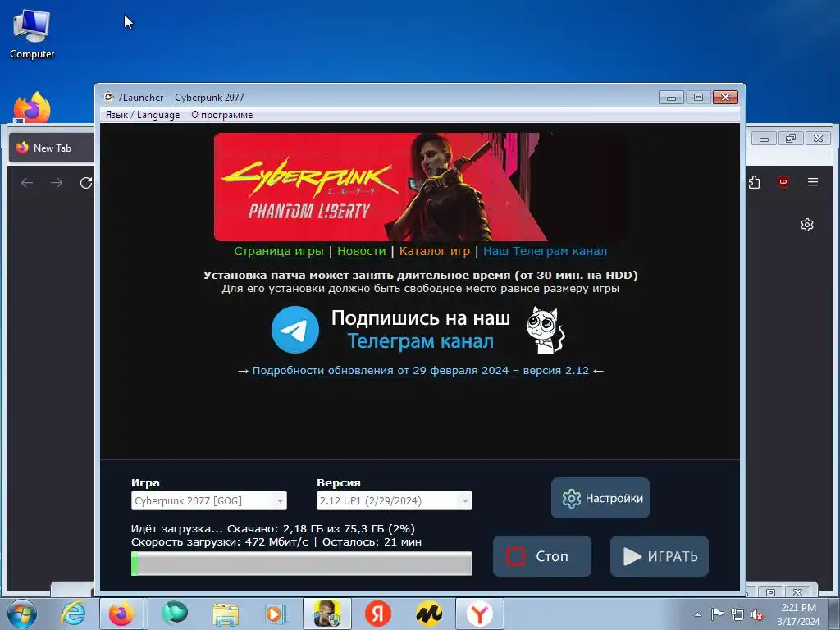Click the 7Launcher title bar icon
This screenshot has width=840, height=630.
[x=108, y=97]
